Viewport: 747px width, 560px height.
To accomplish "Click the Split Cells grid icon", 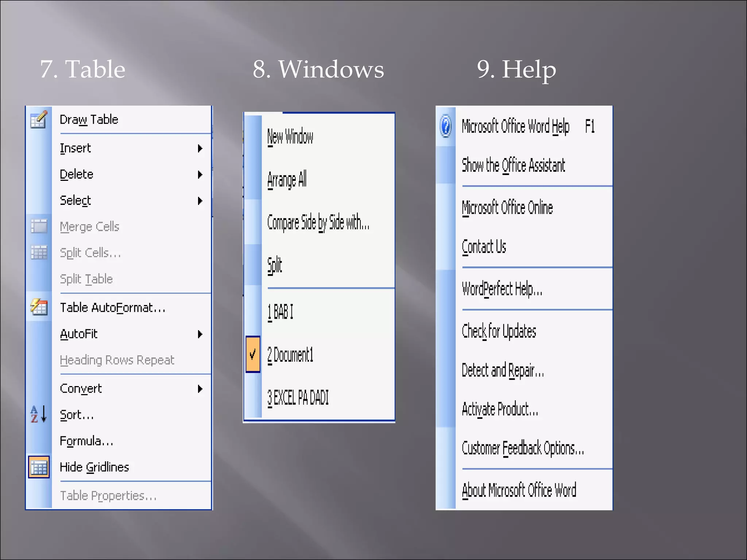I will [39, 252].
